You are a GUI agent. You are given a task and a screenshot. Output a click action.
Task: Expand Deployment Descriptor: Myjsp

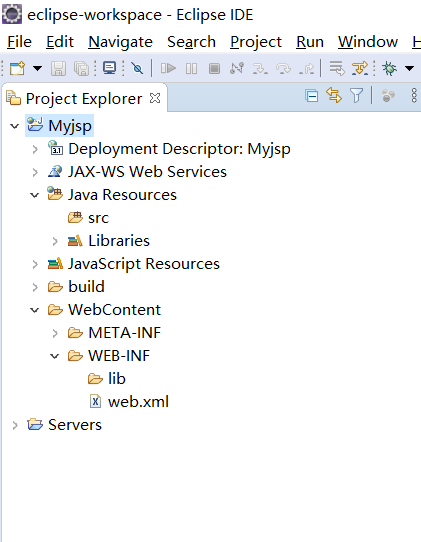click(35, 149)
